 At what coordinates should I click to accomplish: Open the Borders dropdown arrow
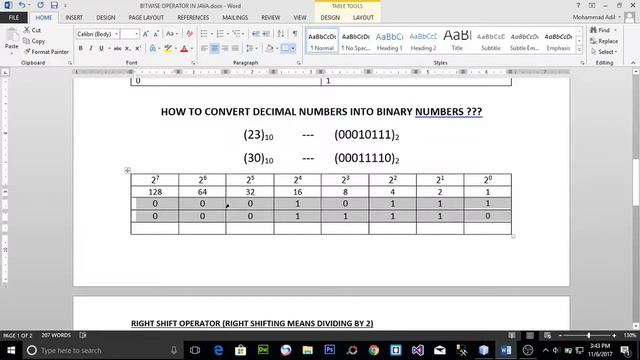click(293, 49)
